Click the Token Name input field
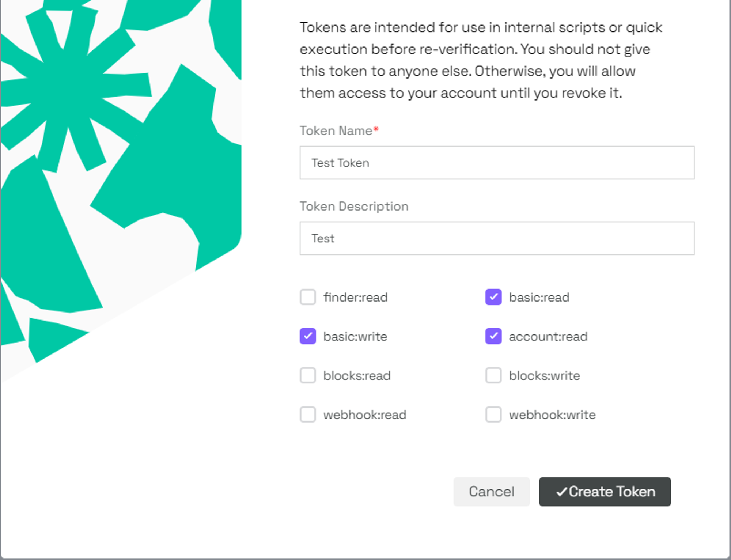 [496, 163]
